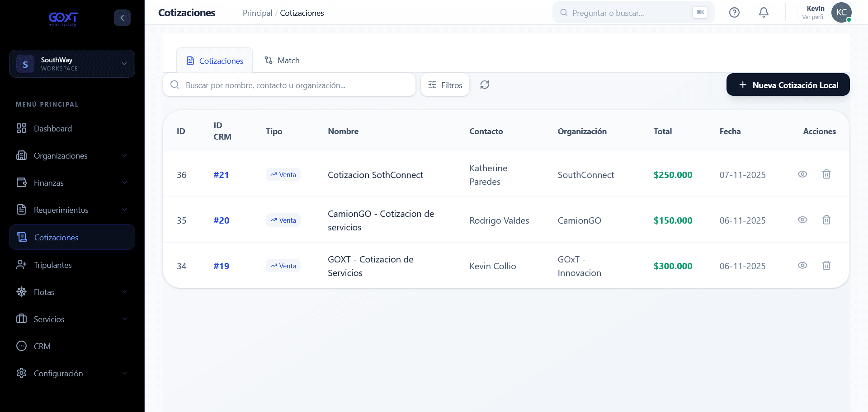The height and width of the screenshot is (412, 868).
Task: Click the quotation search field by name
Action: tap(289, 85)
